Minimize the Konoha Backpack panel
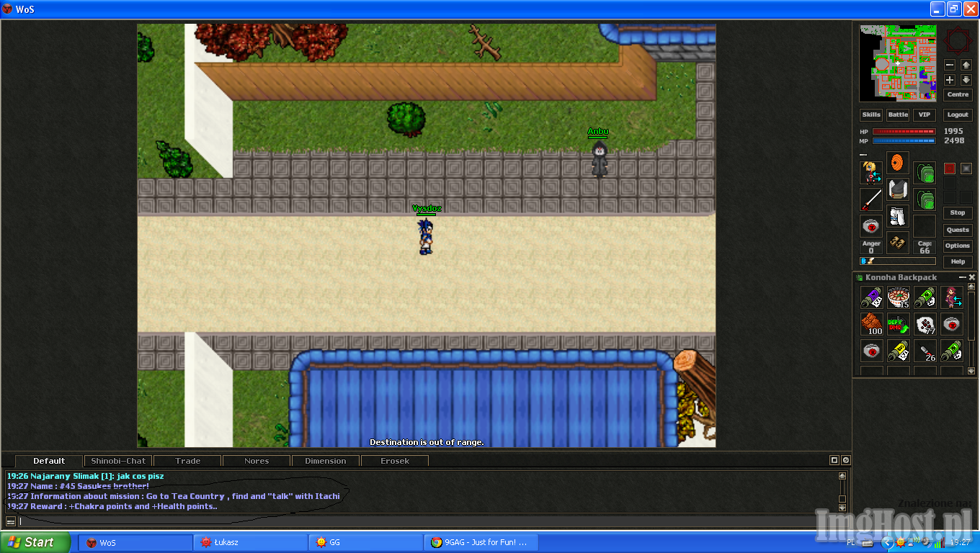The width and height of the screenshot is (980, 553). click(962, 277)
